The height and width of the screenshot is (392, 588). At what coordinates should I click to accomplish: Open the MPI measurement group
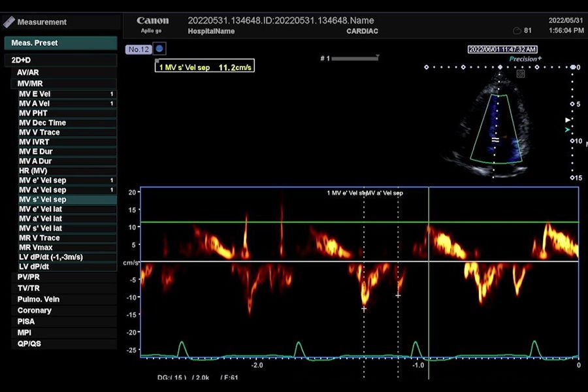(64, 333)
